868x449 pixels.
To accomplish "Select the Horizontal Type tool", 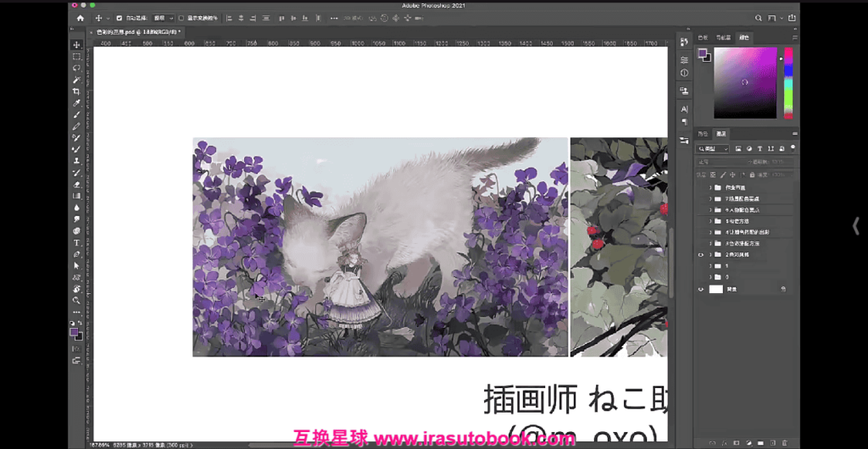I will click(77, 243).
